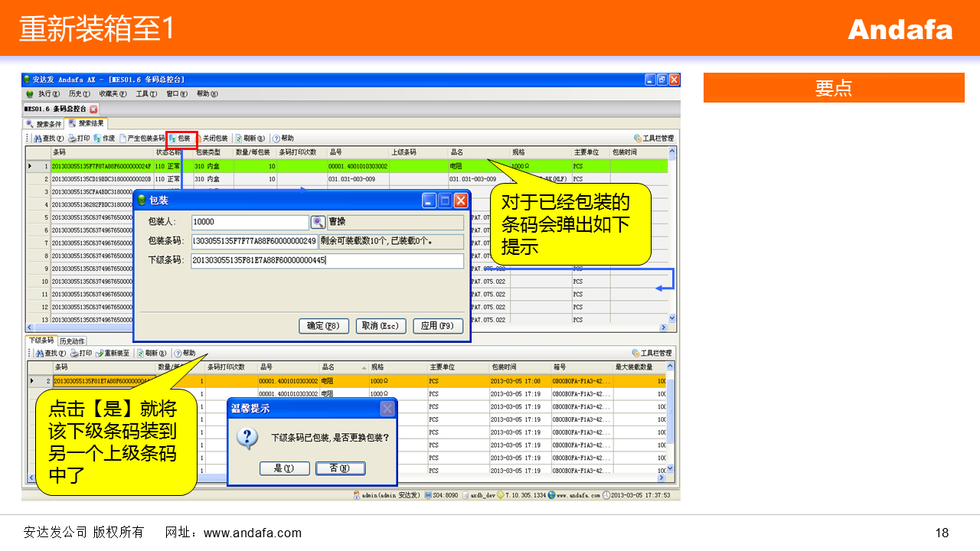Click 否(N) in the 温馨提示 dialog
Image resolution: width=980 pixels, height=551 pixels.
pos(340,468)
